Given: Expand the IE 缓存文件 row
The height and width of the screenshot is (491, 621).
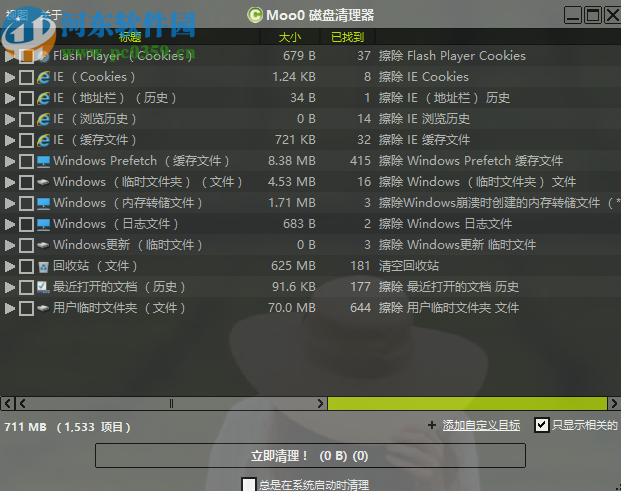Looking at the screenshot, I should [x=10, y=140].
